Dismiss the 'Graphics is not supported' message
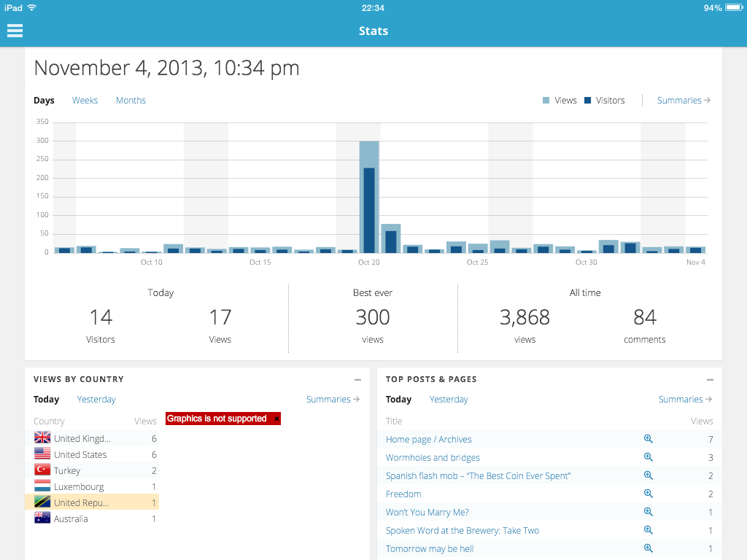The width and height of the screenshot is (747, 560). pos(276,419)
